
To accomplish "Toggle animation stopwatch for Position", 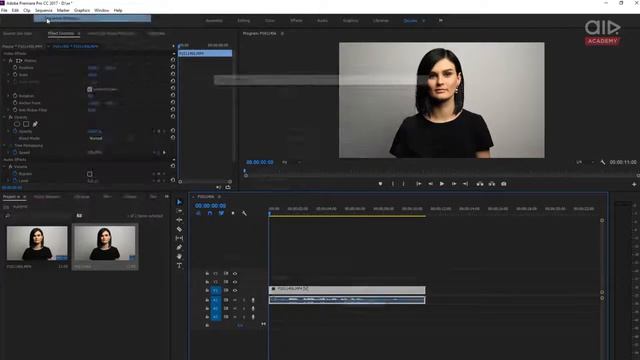I will tap(15, 68).
